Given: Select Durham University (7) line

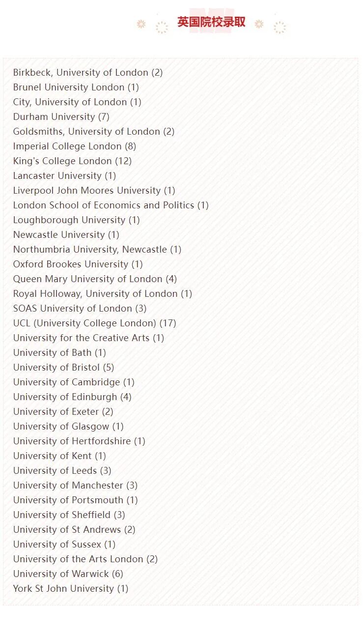Looking at the screenshot, I should 61,117.
